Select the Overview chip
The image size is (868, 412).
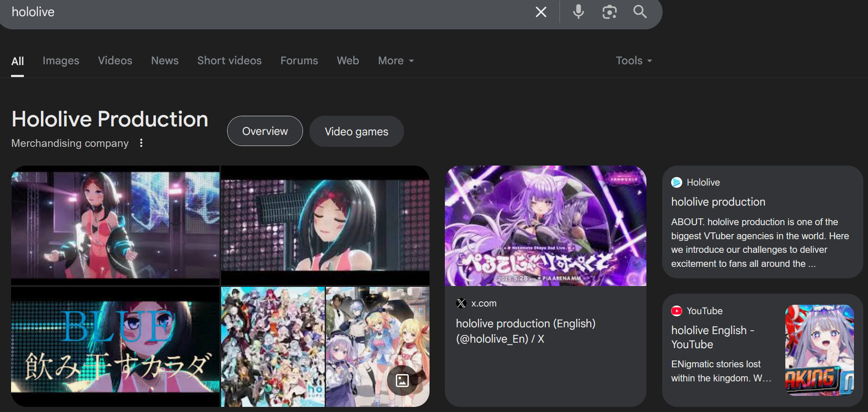point(265,131)
